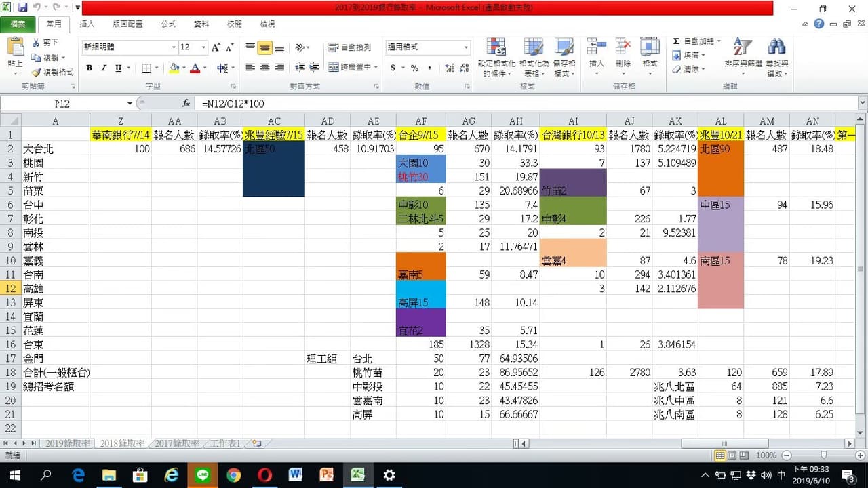This screenshot has height=488, width=868.
Task: Open the Windows Start menu
Action: click(x=15, y=475)
